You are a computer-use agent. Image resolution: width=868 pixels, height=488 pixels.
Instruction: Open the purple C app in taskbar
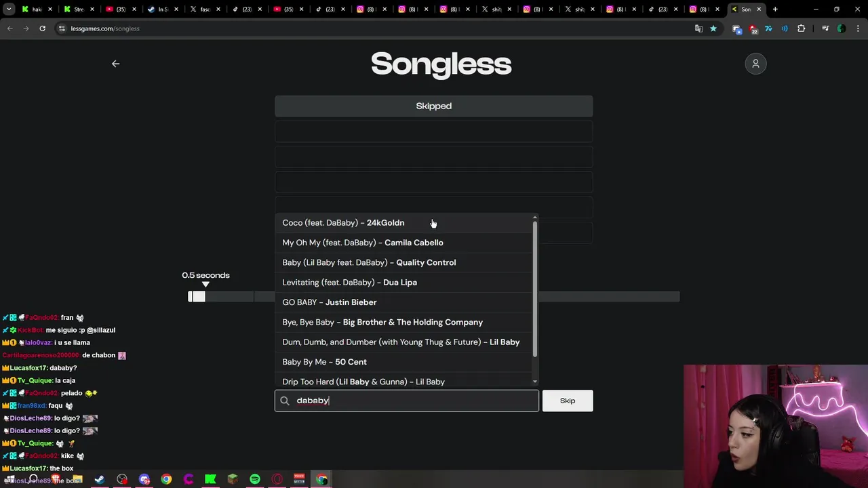coord(189,479)
